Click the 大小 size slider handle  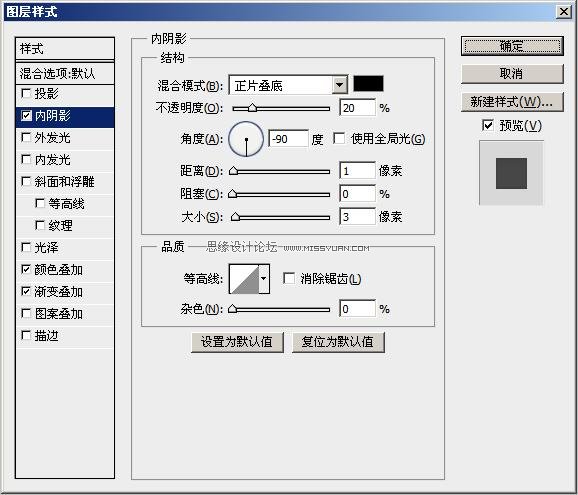235,217
